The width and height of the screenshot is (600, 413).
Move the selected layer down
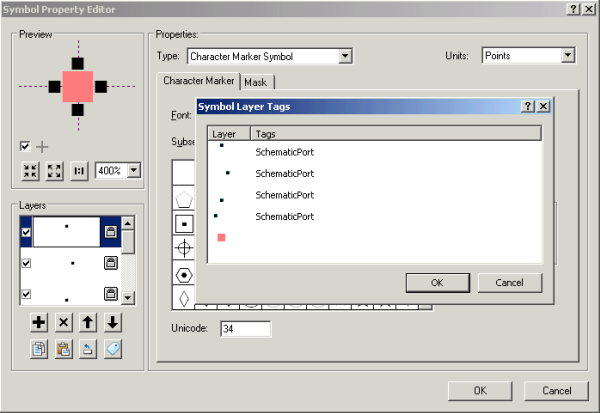(x=112, y=322)
